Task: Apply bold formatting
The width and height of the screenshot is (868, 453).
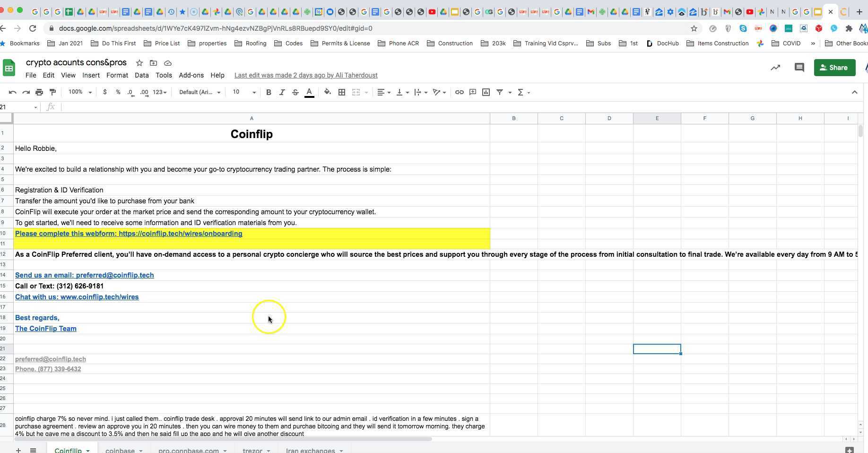Action: tap(269, 92)
